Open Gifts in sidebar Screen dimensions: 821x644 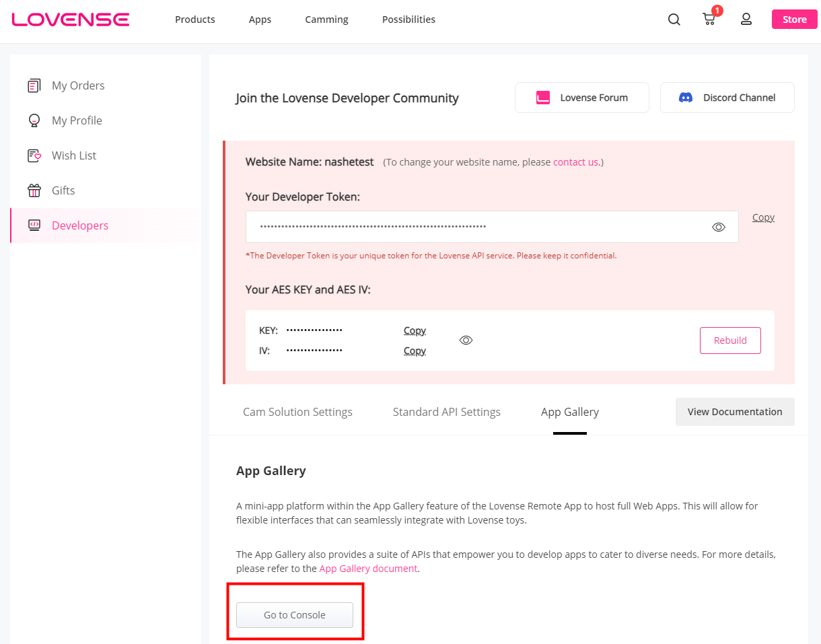click(x=63, y=190)
